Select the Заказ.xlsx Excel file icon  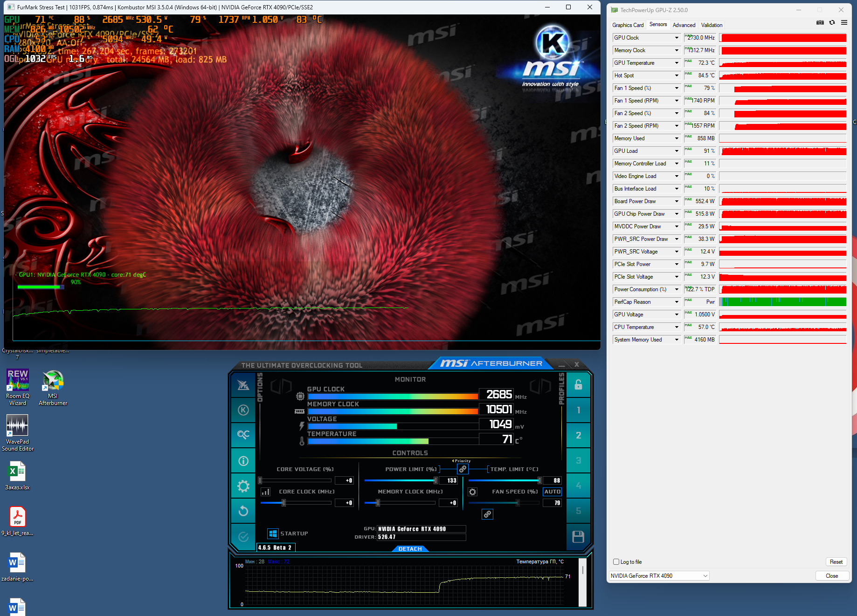(18, 476)
